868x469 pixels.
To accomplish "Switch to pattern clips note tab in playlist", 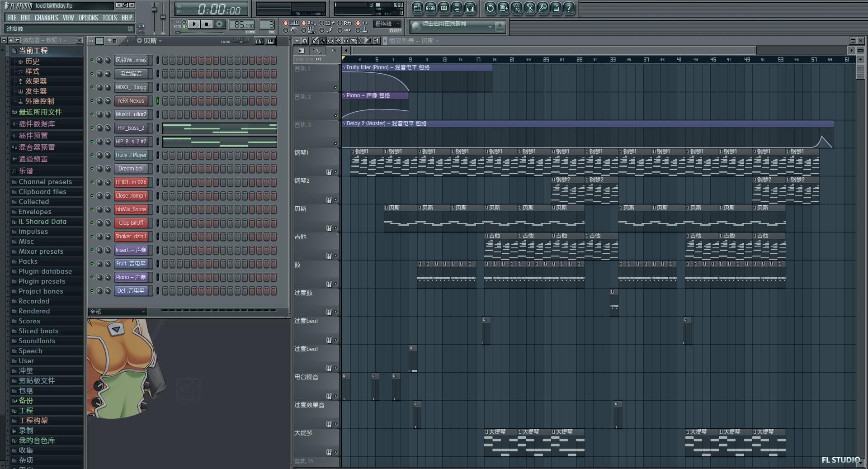I will [333, 51].
